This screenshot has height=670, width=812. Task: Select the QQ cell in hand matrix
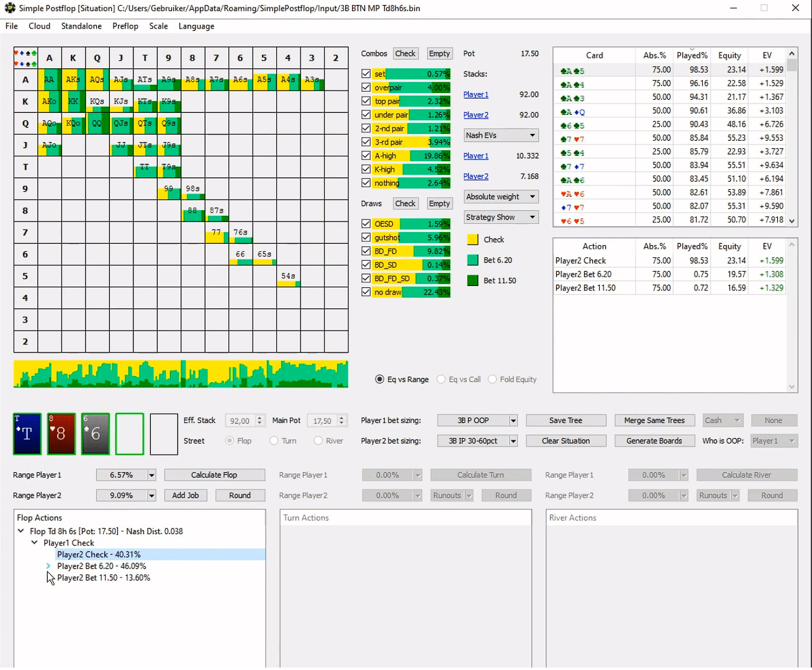[x=97, y=123]
